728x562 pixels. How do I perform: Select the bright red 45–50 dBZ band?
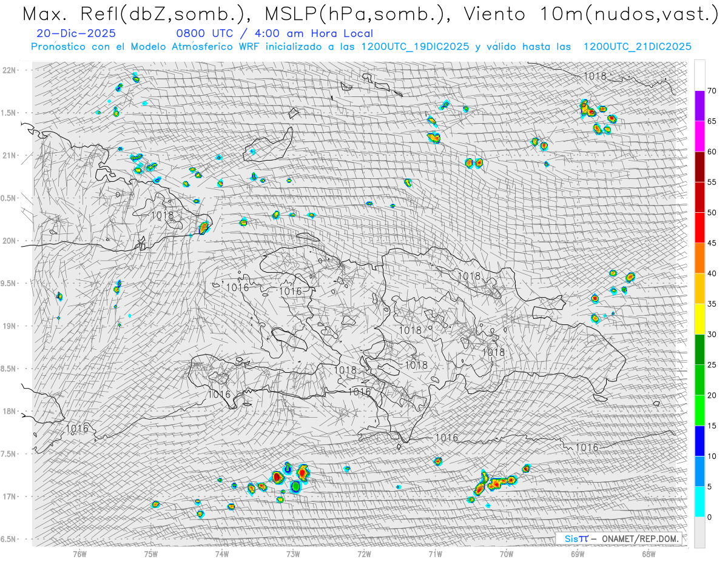pos(699,228)
